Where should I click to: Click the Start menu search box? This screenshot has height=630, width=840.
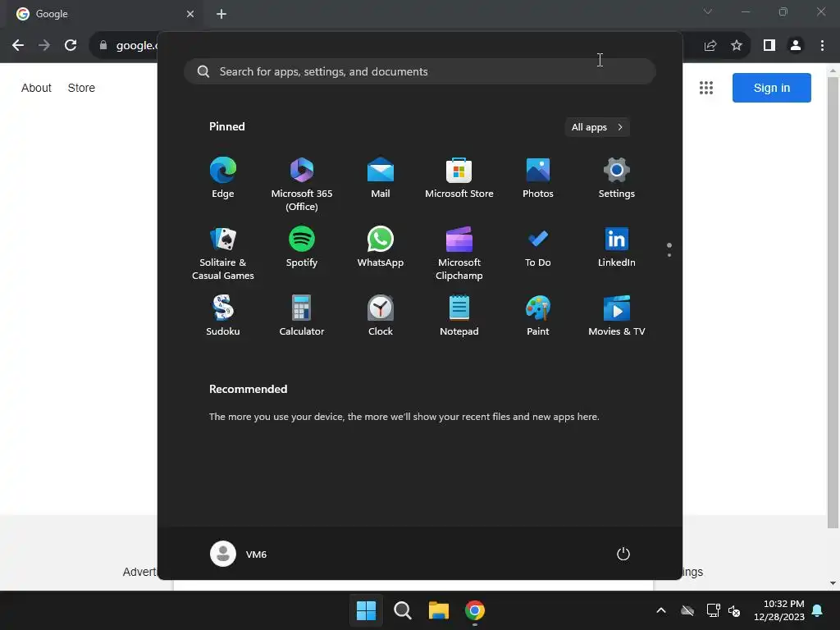coord(419,71)
